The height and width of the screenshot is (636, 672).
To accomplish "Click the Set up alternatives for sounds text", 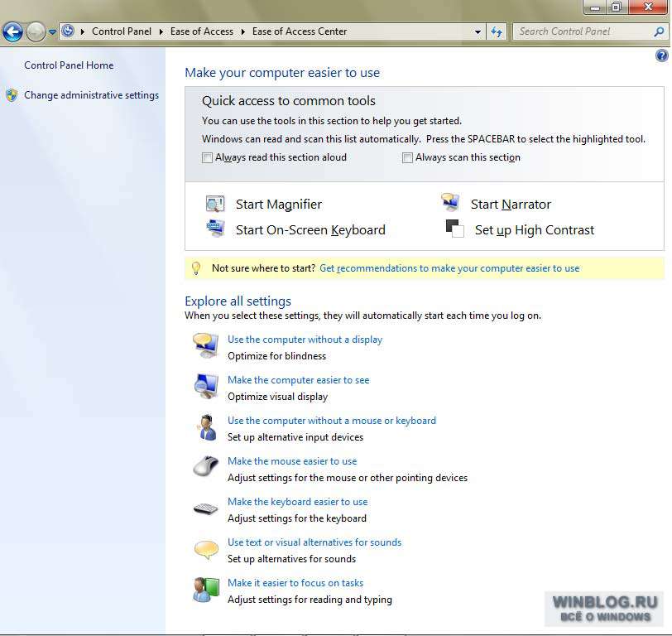I will [291, 559].
